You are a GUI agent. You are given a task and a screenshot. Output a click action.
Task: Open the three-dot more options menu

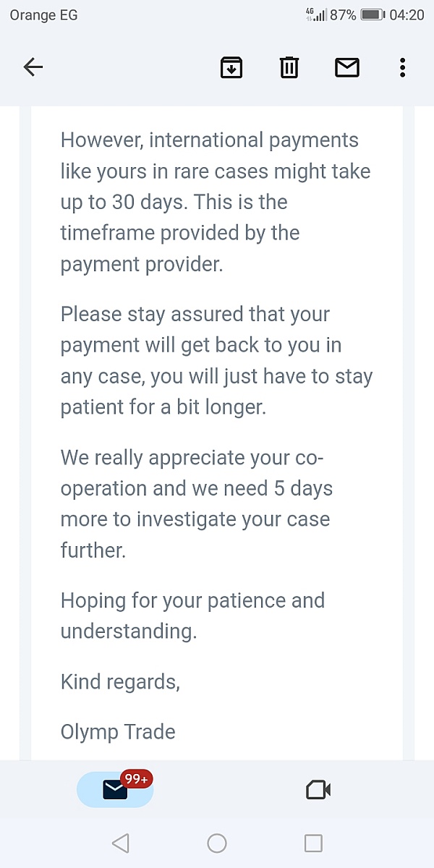402,68
